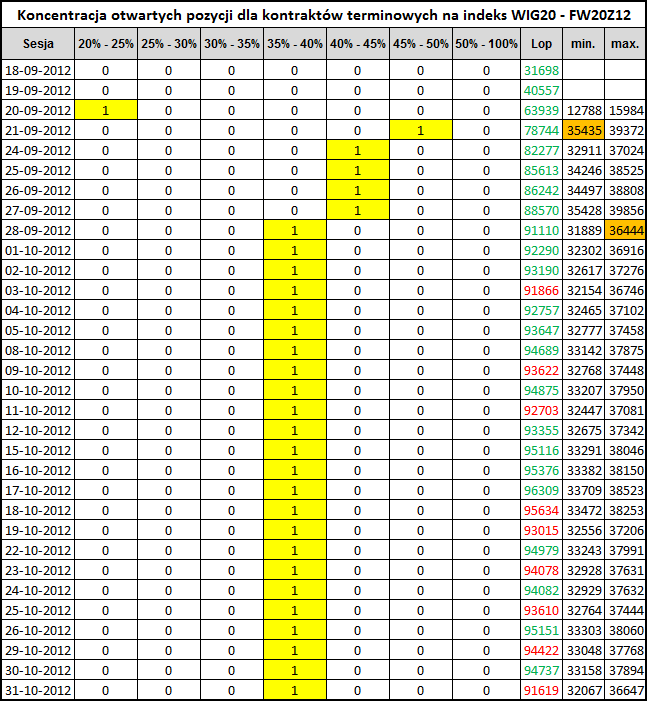The image size is (647, 701).
Task: Click yellow cell in 10-10-2012 row
Action: pyautogui.click(x=295, y=390)
